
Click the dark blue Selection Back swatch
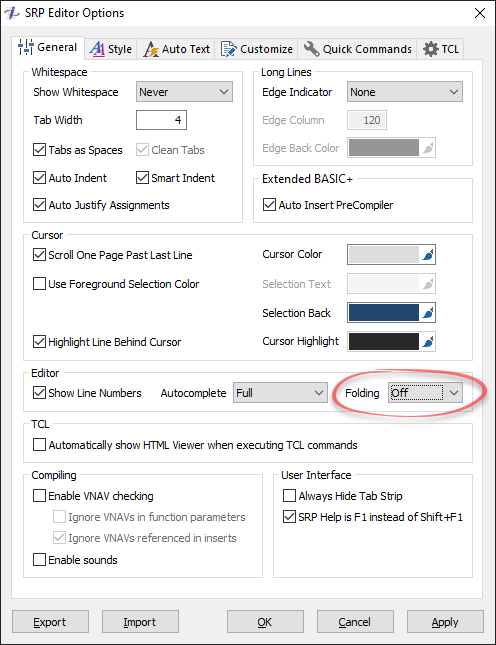383,313
